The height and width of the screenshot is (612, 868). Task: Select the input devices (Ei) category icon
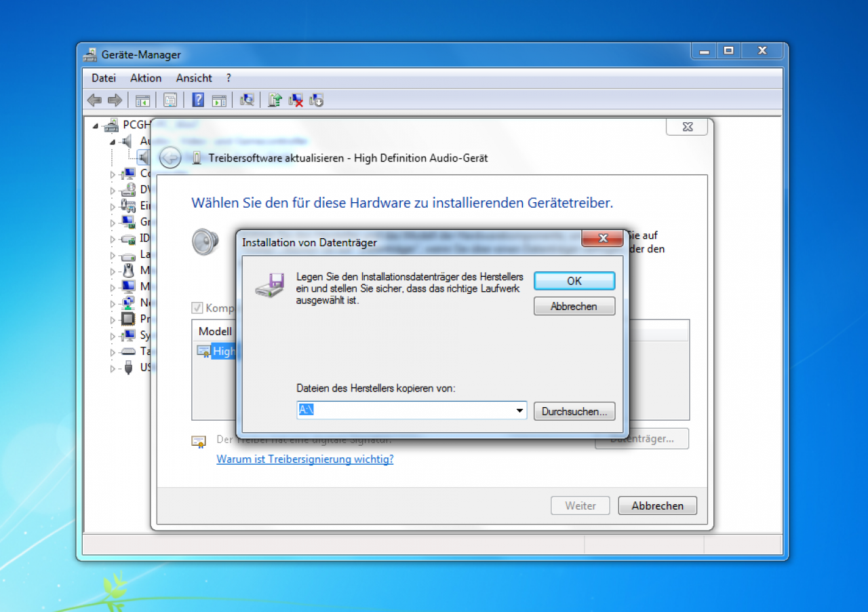(x=128, y=206)
